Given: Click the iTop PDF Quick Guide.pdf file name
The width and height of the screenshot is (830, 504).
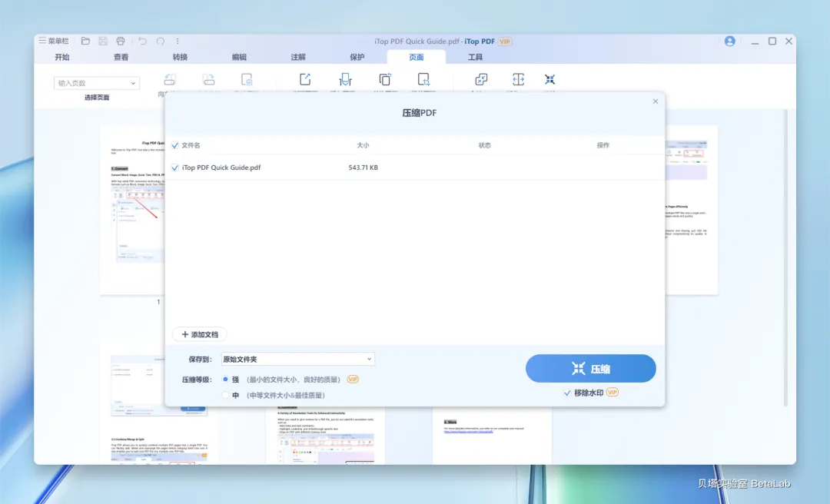Looking at the screenshot, I should 221,167.
